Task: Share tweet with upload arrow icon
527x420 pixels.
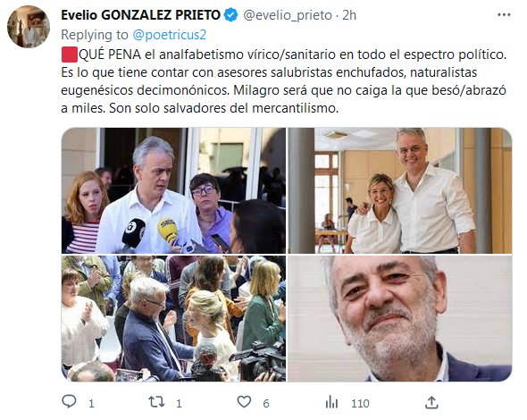Action: (x=431, y=402)
